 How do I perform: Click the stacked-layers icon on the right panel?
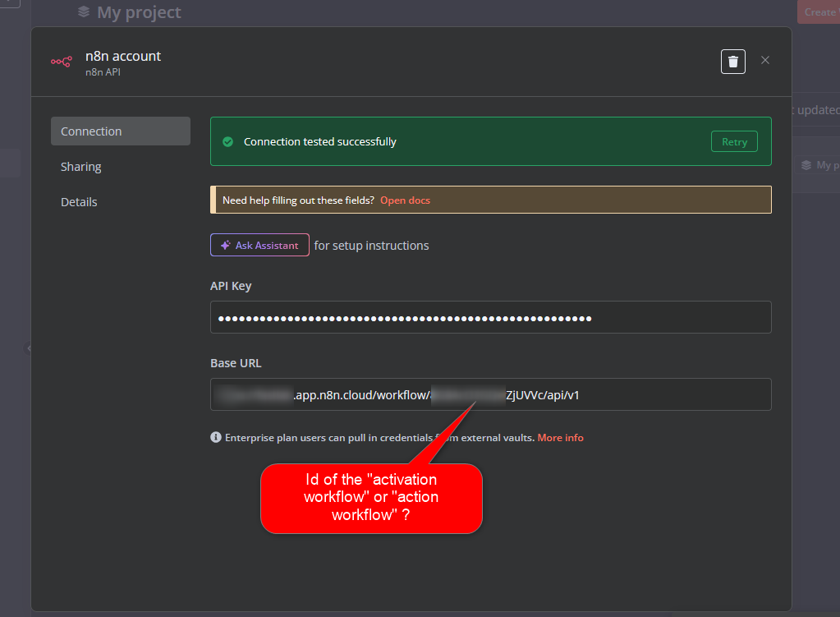[x=806, y=165]
